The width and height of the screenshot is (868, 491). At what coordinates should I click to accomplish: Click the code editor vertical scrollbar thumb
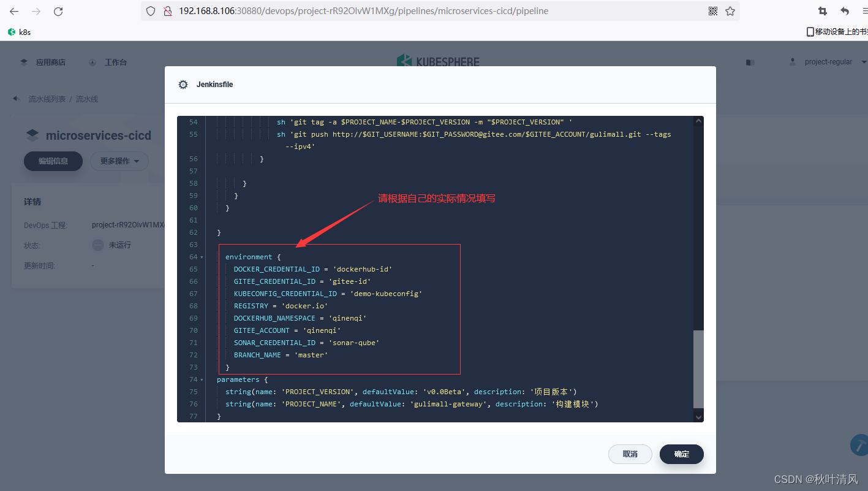coord(698,370)
